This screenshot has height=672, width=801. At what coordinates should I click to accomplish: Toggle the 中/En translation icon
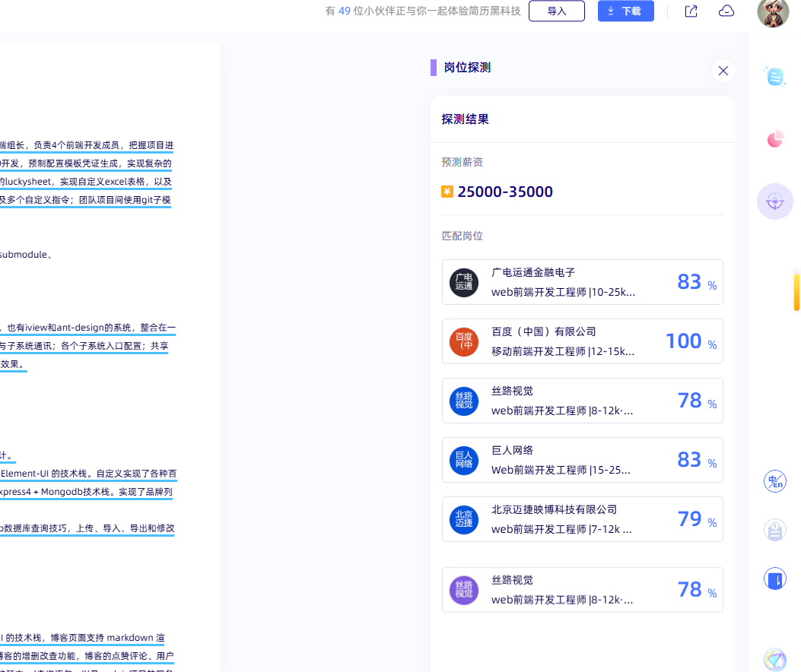pos(774,481)
